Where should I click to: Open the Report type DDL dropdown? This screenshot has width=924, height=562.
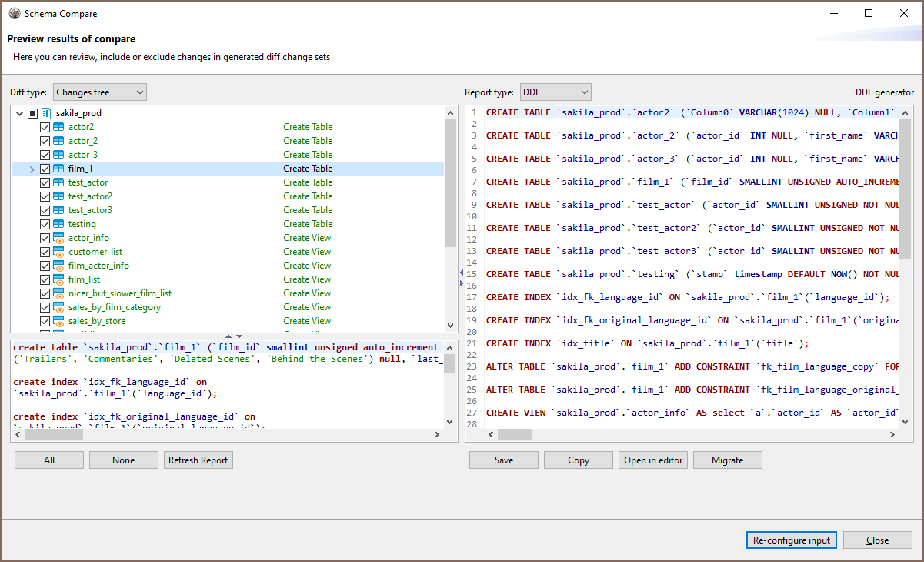point(555,92)
